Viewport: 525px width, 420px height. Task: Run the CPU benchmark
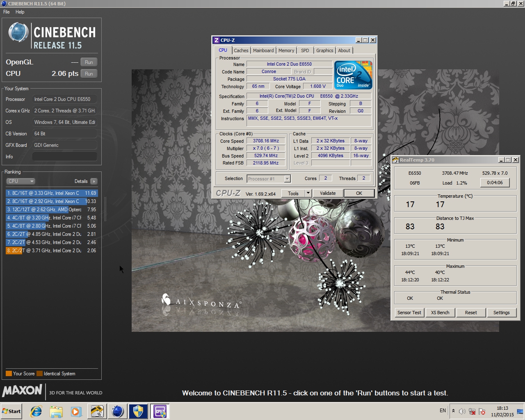click(89, 74)
